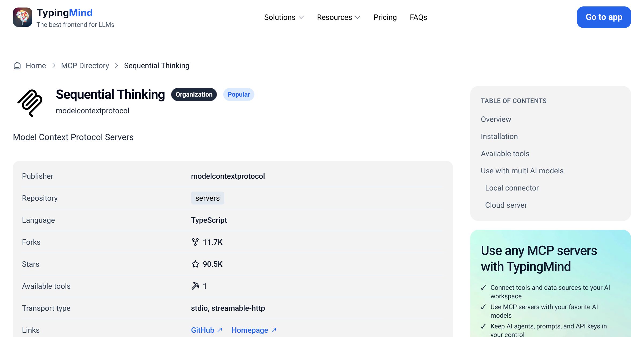Image resolution: width=644 pixels, height=337 pixels.
Task: Click the Sequential Thinking MCP logo
Action: [30, 103]
